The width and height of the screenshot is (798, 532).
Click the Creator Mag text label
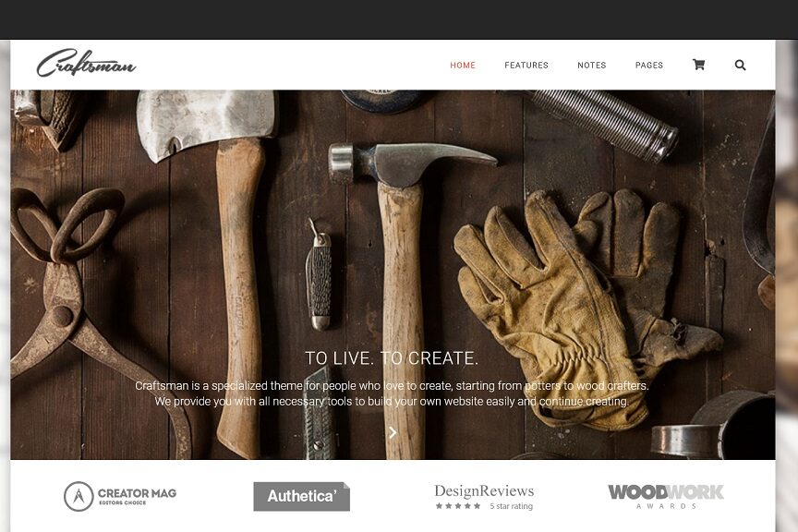coord(137,493)
